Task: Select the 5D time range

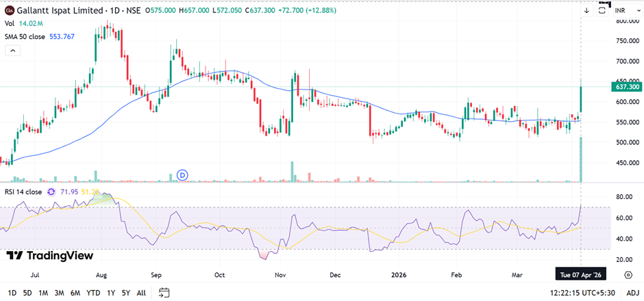Action: pos(27,293)
